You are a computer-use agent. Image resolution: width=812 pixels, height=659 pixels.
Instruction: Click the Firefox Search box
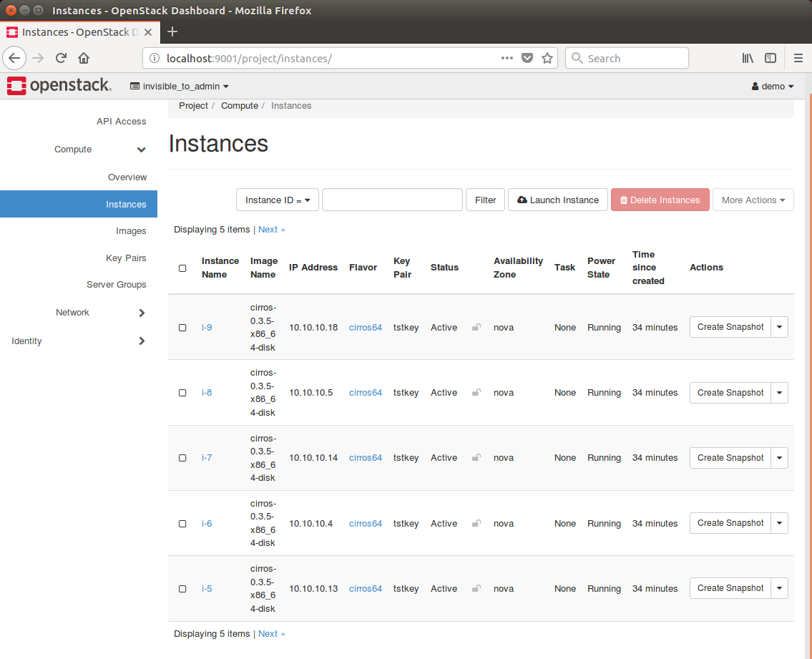[x=627, y=58]
